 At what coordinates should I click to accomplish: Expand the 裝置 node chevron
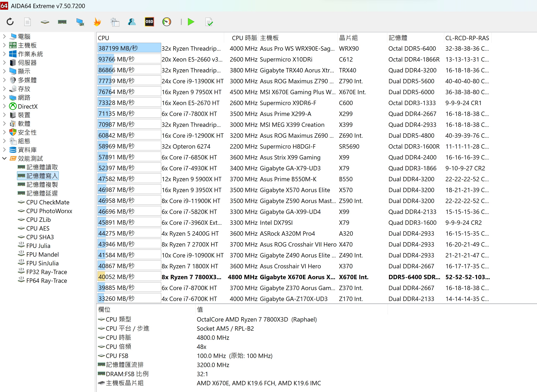point(4,115)
